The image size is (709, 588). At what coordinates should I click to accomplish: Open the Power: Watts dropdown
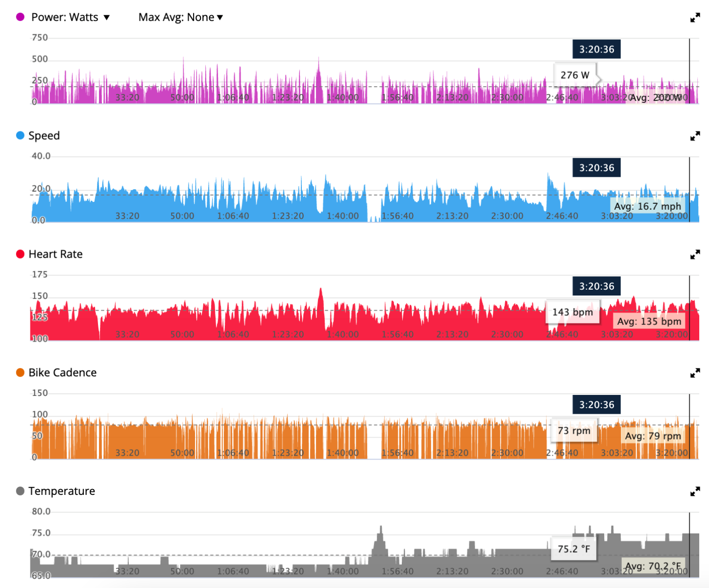(x=70, y=17)
